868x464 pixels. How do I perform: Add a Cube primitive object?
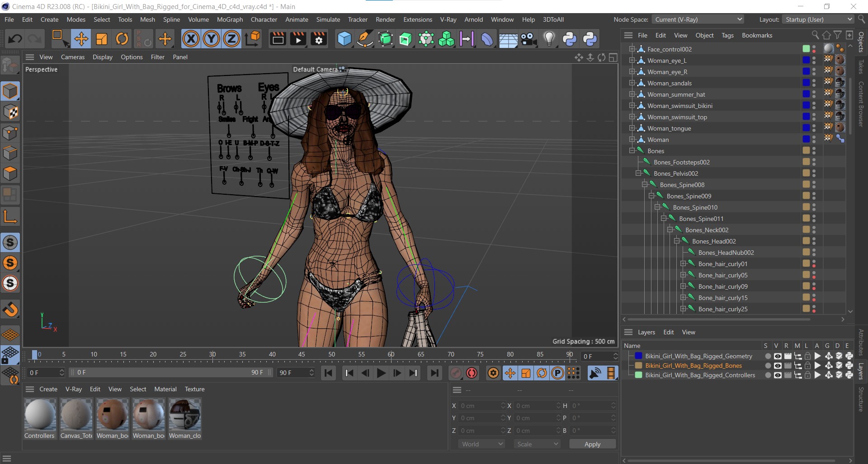(344, 39)
